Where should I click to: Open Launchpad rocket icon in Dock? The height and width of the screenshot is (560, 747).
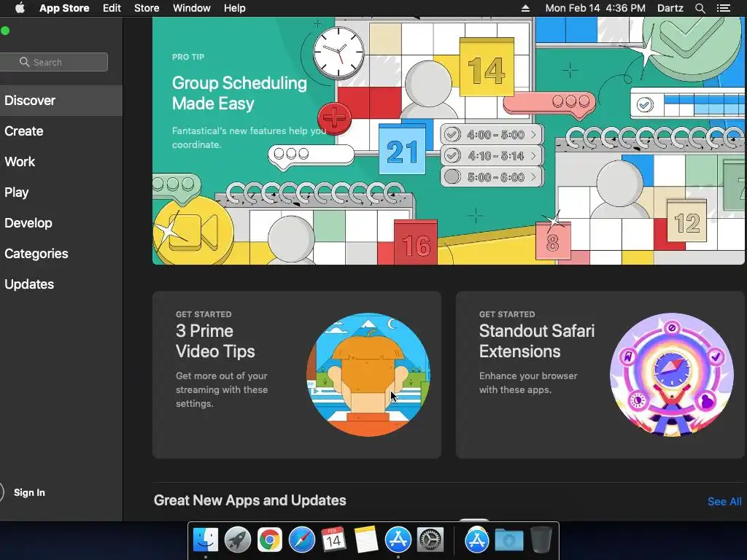point(238,540)
